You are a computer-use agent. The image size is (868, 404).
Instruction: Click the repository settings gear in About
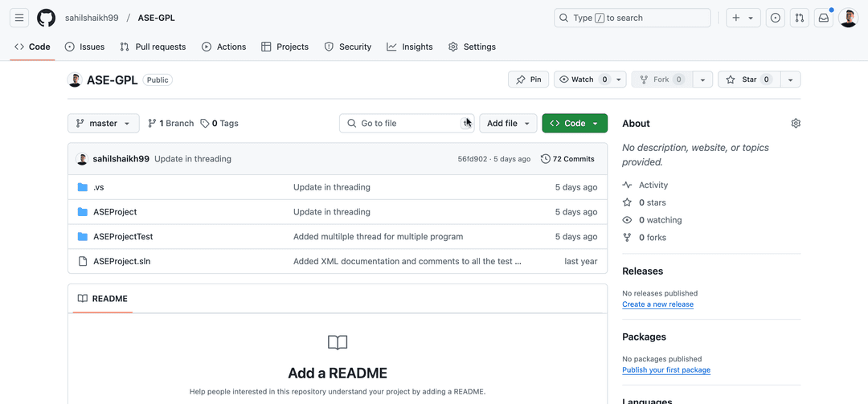796,124
